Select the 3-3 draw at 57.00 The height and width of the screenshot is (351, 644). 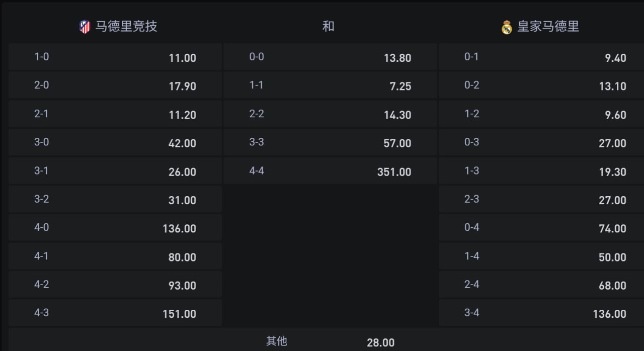pos(330,142)
